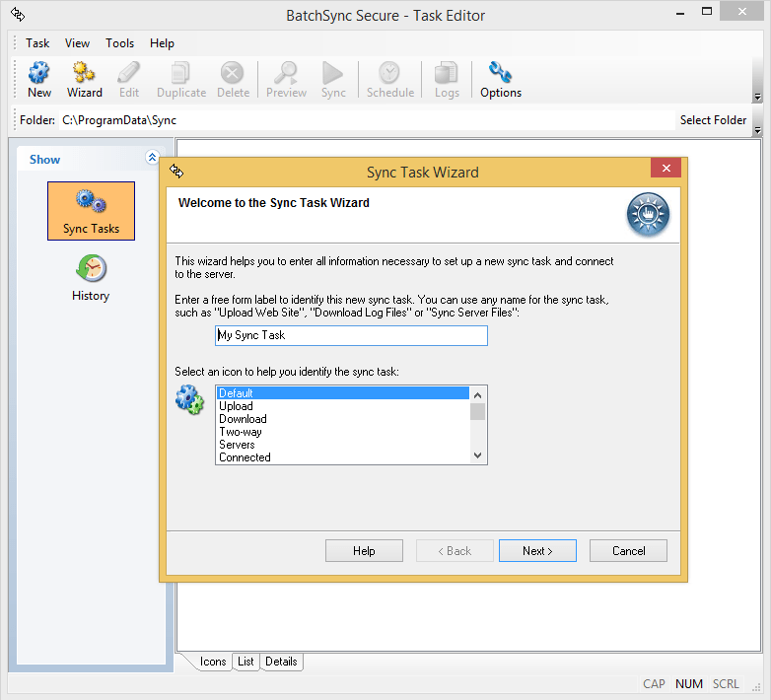The height and width of the screenshot is (700, 771).
Task: Select Sync Tasks in the Show panel
Action: click(x=91, y=211)
